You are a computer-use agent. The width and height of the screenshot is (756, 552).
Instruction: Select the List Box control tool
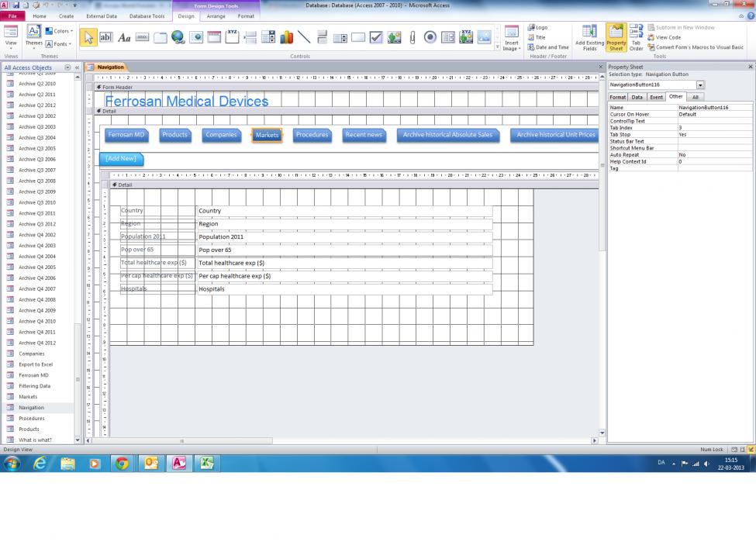340,38
